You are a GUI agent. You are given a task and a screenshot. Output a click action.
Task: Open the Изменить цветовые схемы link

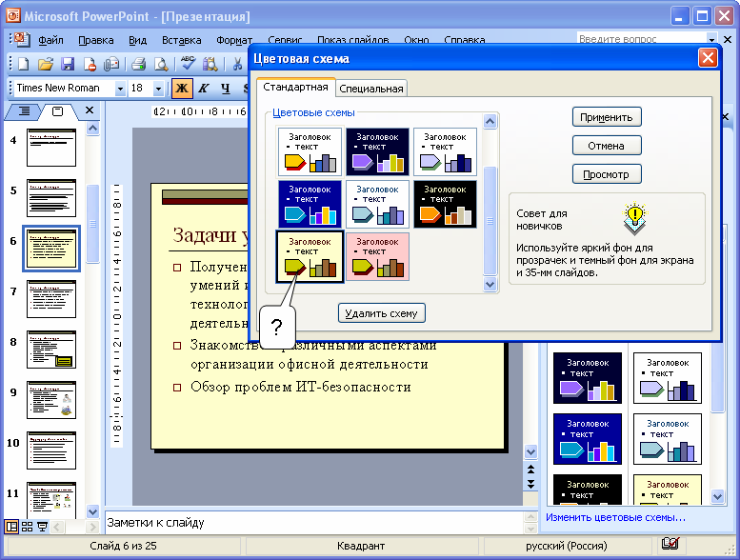click(615, 517)
